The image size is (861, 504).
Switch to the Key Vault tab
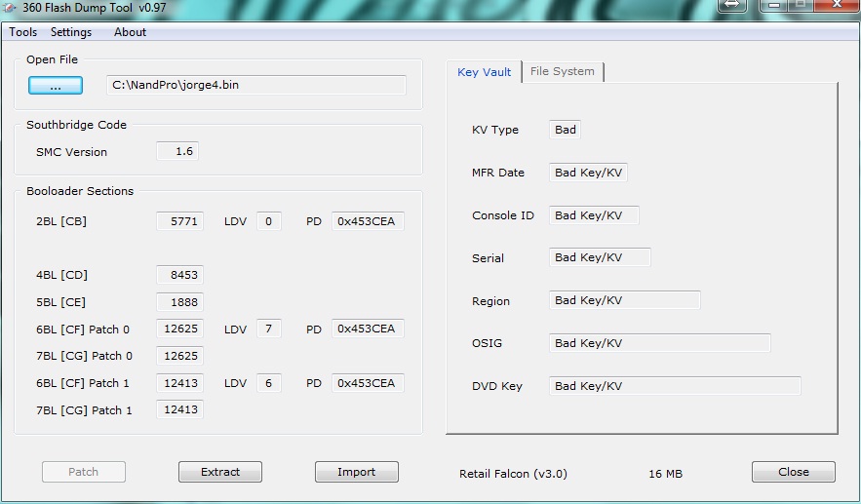pos(484,72)
